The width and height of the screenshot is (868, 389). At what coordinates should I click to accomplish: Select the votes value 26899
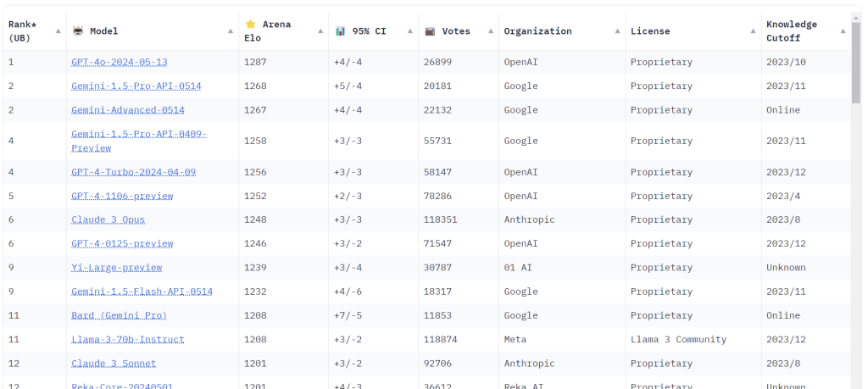pos(437,62)
